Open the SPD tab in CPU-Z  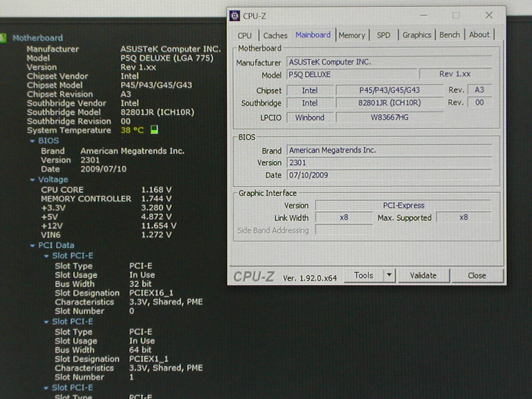click(x=383, y=35)
